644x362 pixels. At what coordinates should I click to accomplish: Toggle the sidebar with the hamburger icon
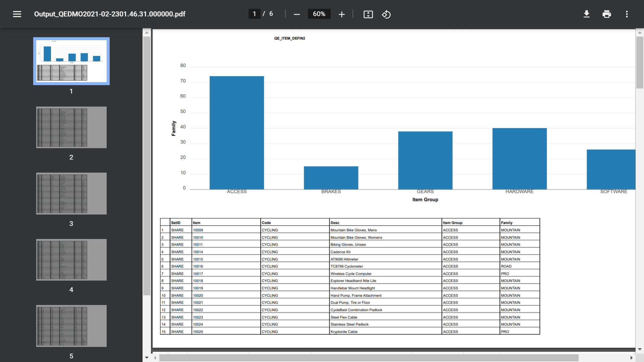(17, 14)
